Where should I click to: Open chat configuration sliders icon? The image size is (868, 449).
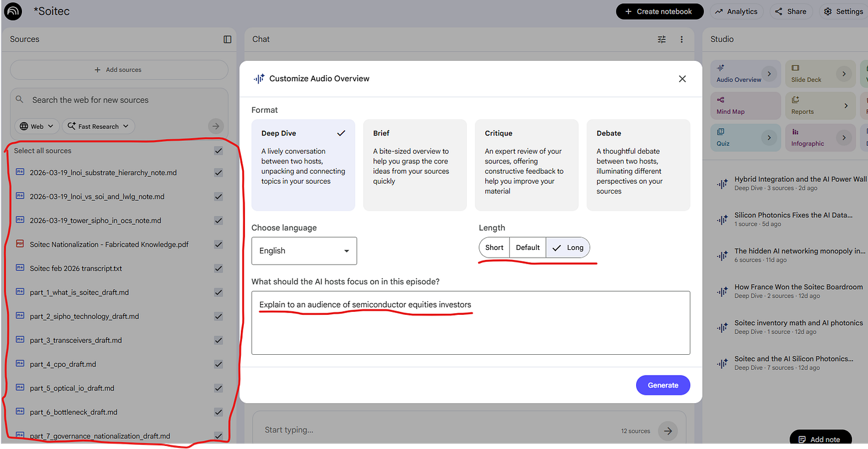click(662, 39)
